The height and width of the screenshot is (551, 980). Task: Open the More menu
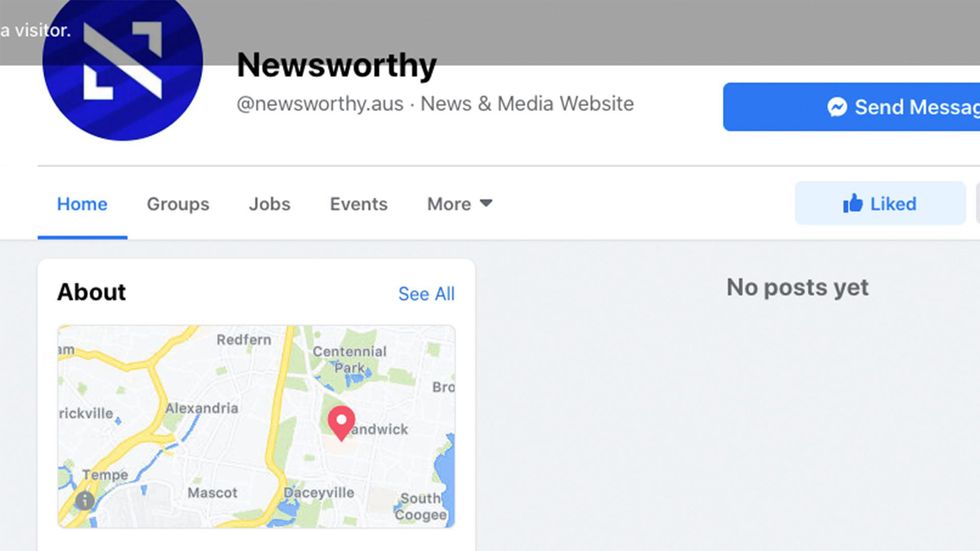pyautogui.click(x=460, y=204)
